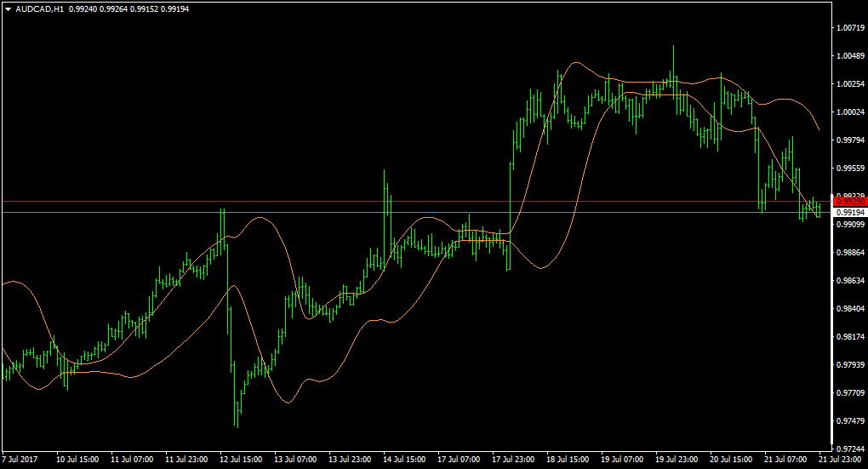The height and width of the screenshot is (469, 868).
Task: Select the 10 Jul 15:00 time label
Action: pos(77,460)
